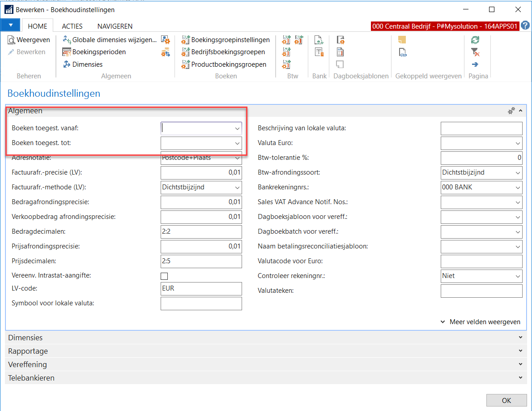Click the middle-row icon in the Btw group
The image size is (532, 411).
tap(286, 52)
